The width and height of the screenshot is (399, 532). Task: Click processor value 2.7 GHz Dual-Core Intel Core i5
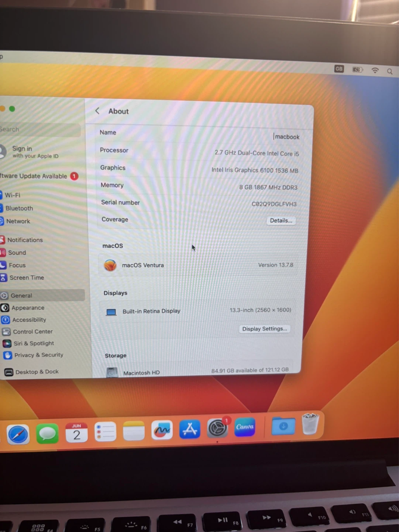[257, 153]
